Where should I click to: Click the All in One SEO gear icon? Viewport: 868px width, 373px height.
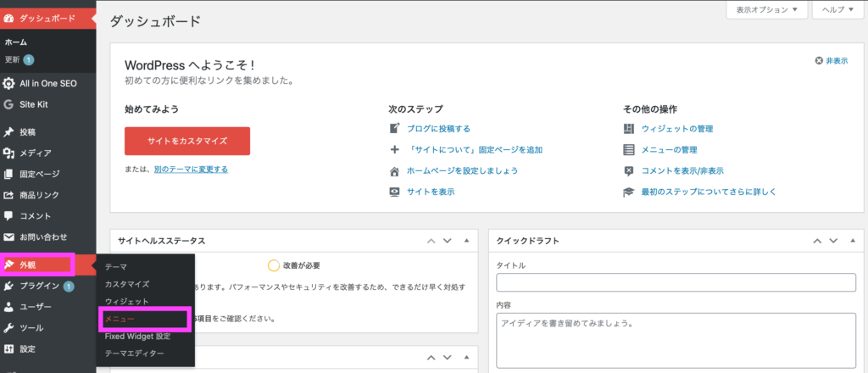pyautogui.click(x=8, y=84)
